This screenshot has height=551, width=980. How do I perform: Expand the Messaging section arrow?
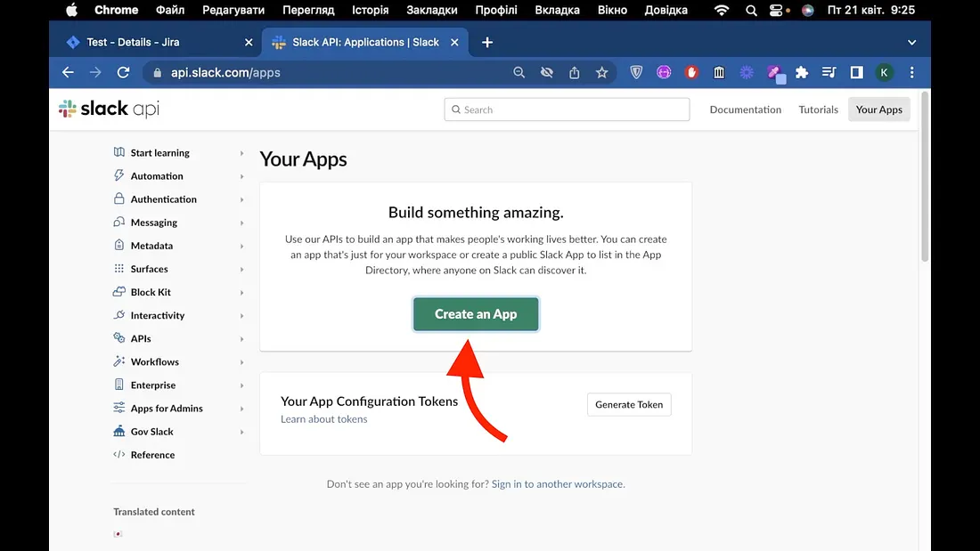click(241, 223)
